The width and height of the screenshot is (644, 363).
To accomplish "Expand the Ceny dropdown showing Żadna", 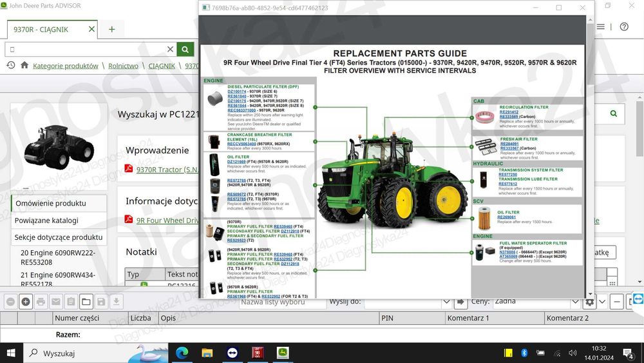I will [x=575, y=302].
